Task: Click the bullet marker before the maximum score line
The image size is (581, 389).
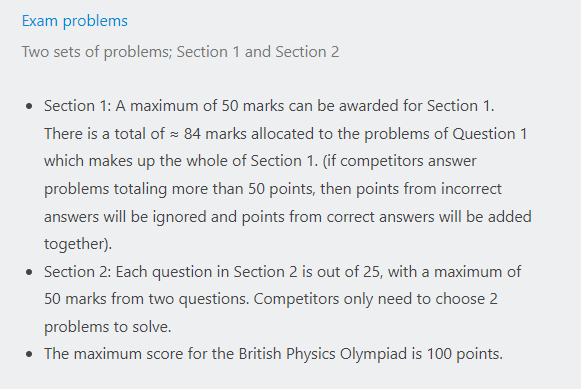Action: (x=29, y=354)
